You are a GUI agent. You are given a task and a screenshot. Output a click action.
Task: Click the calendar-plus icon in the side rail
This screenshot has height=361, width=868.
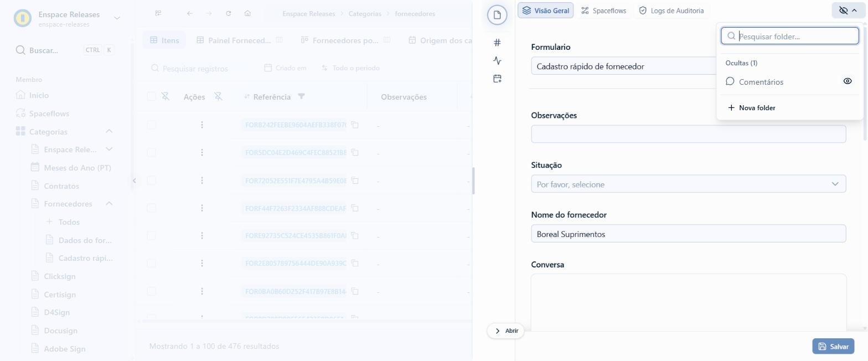click(x=497, y=79)
